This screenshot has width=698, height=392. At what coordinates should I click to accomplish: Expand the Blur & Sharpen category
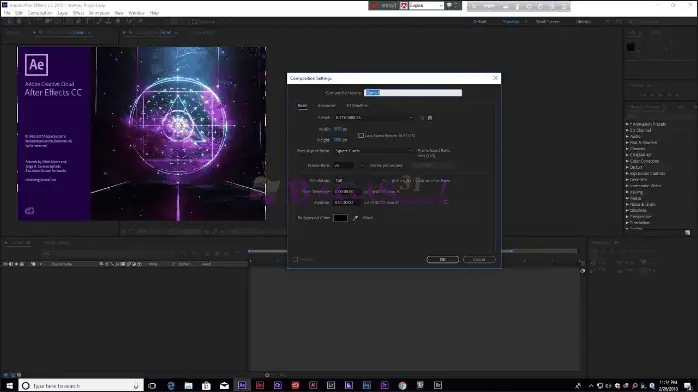pos(627,143)
